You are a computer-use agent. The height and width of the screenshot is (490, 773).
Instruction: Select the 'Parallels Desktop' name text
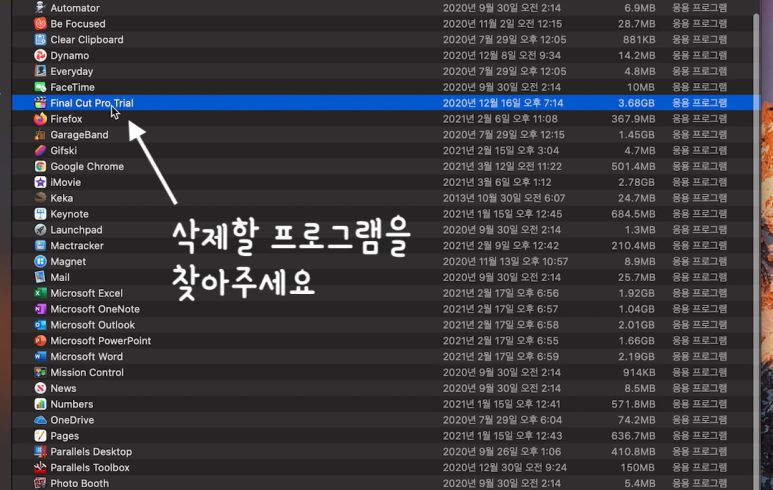click(x=91, y=452)
